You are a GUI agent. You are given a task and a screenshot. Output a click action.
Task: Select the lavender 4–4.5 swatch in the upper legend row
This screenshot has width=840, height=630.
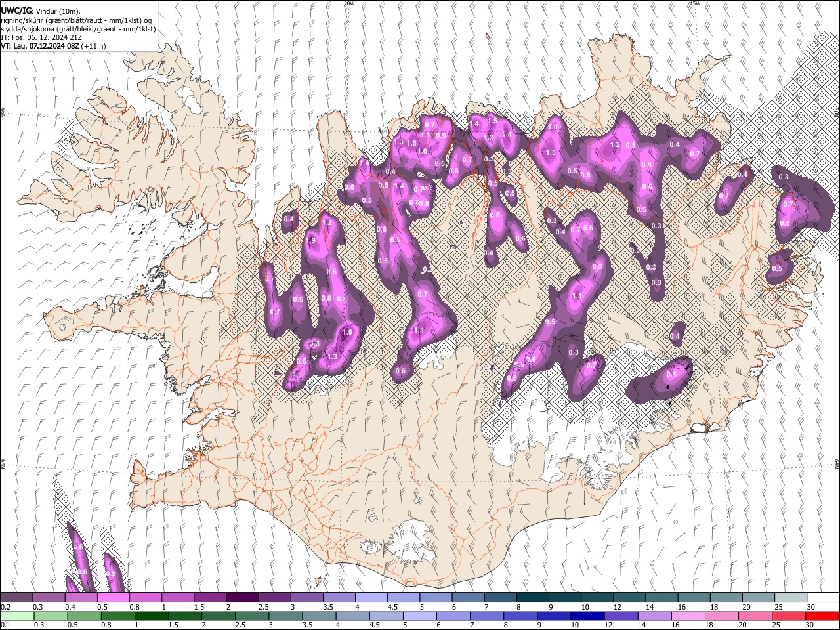click(x=371, y=598)
